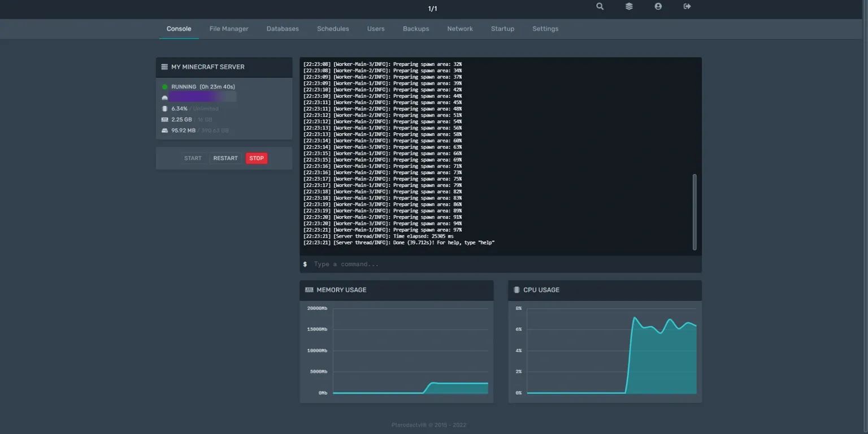Switch to the File Manager tab
The height and width of the screenshot is (434, 868).
click(229, 29)
